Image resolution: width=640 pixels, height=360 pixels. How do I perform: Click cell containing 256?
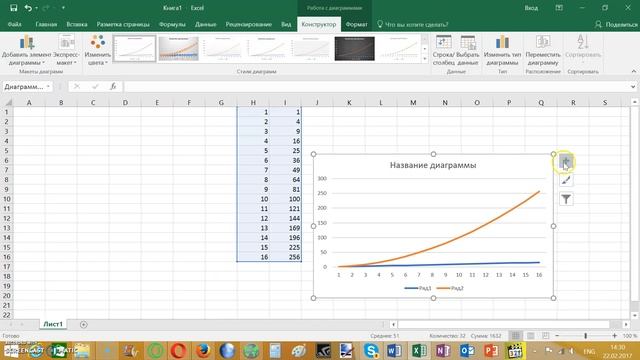click(285, 257)
